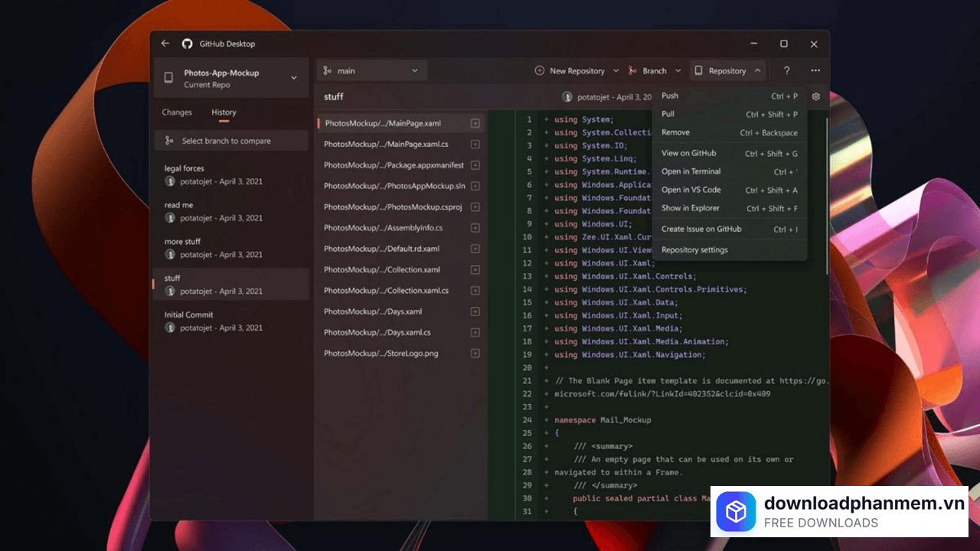Click the GitHub octocat logo in the titlebar
Screen dimensions: 980x551
pos(187,44)
